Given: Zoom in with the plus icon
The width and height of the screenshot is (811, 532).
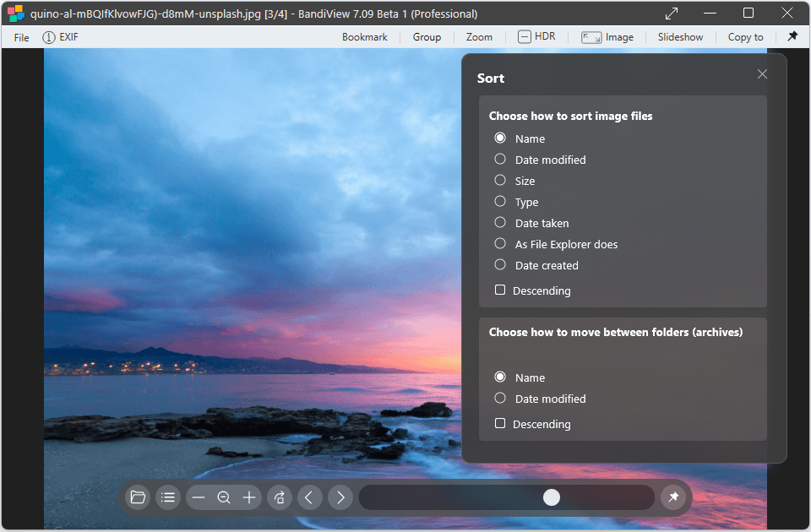Looking at the screenshot, I should coord(249,497).
